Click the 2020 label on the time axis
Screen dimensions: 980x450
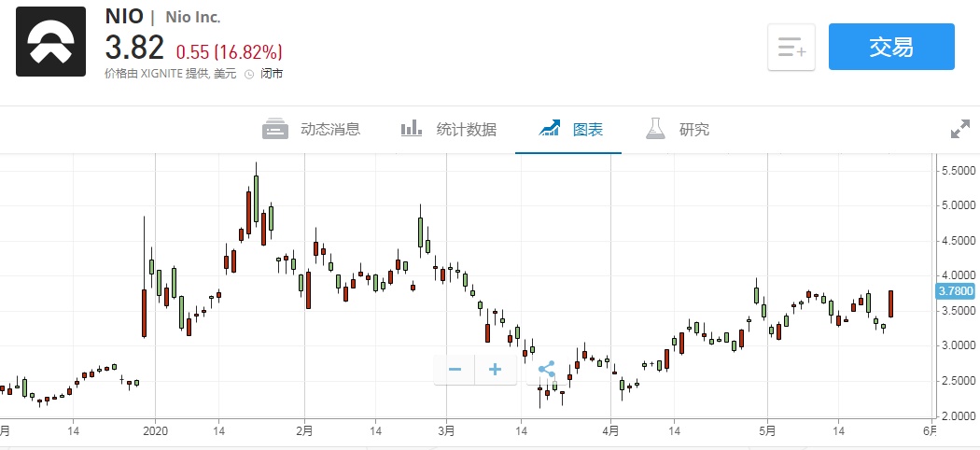click(x=156, y=431)
